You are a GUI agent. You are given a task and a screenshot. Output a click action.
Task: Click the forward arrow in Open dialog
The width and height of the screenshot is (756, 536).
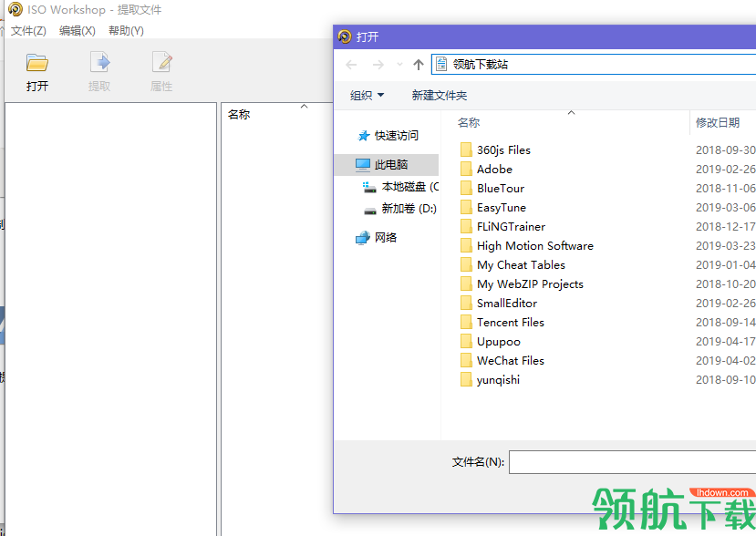378,65
